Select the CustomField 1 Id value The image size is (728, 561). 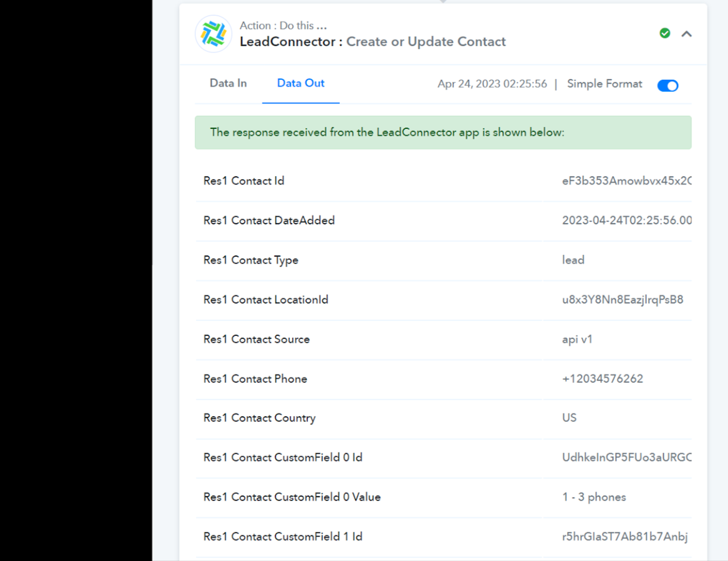click(x=624, y=537)
